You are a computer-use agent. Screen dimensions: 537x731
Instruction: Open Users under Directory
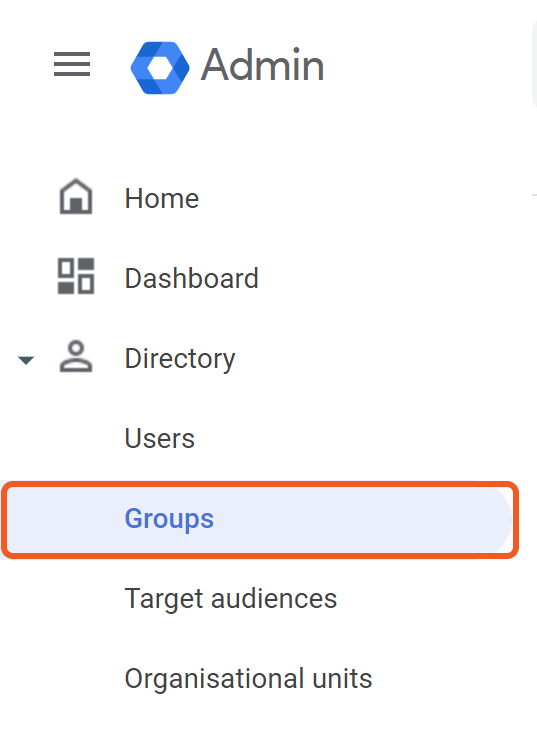pos(159,439)
